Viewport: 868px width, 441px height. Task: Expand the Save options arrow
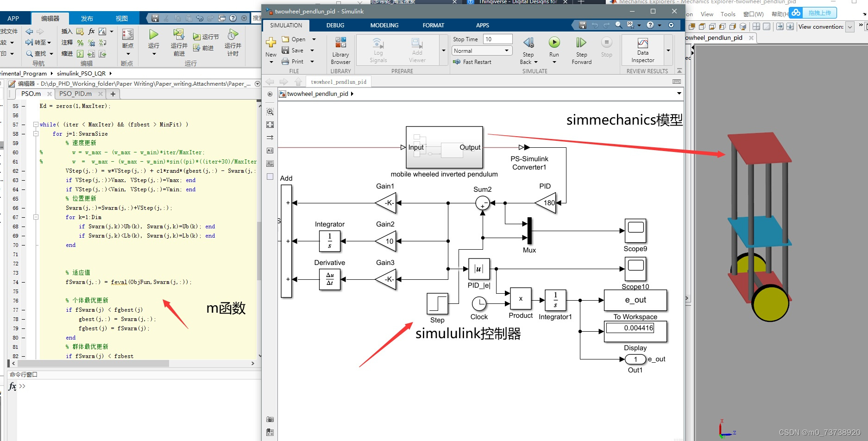(x=312, y=50)
